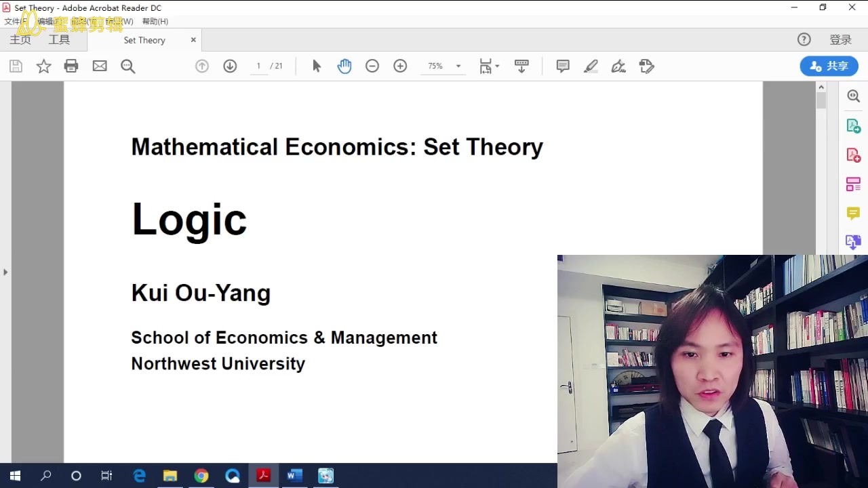The height and width of the screenshot is (488, 868).
Task: Go to previous page arrow
Action: pos(202,66)
